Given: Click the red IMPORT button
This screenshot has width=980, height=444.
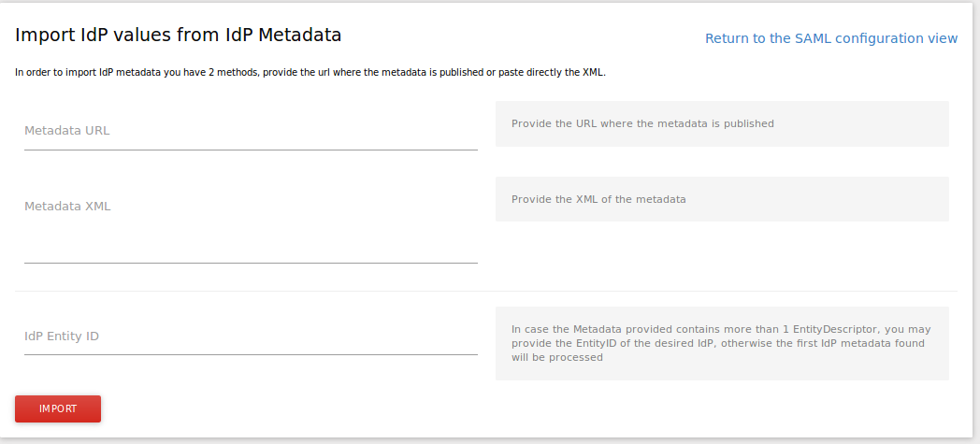Looking at the screenshot, I should 58,409.
